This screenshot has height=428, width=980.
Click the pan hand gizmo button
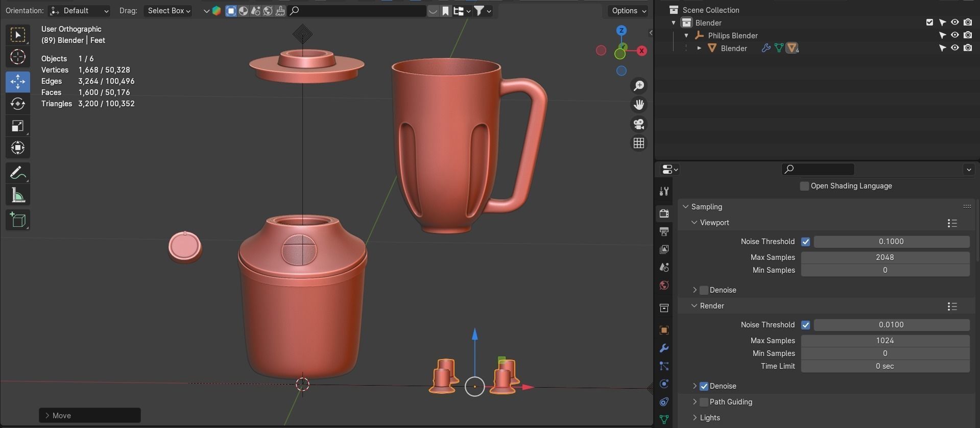[639, 105]
